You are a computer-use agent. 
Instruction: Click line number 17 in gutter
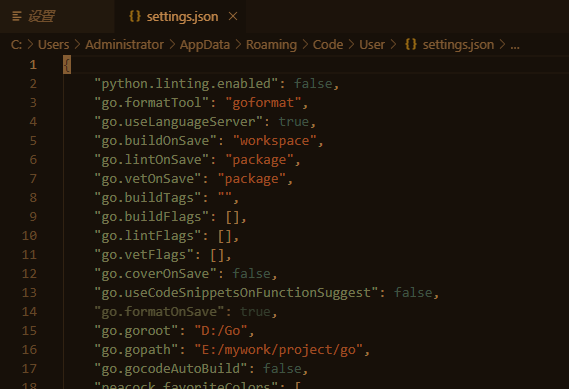(x=29, y=369)
